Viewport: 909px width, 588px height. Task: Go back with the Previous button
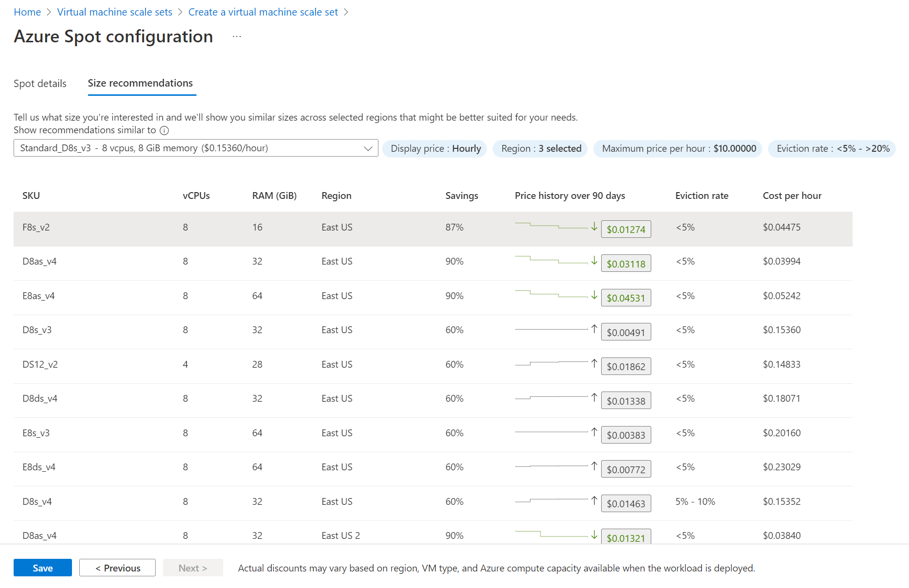pos(117,568)
